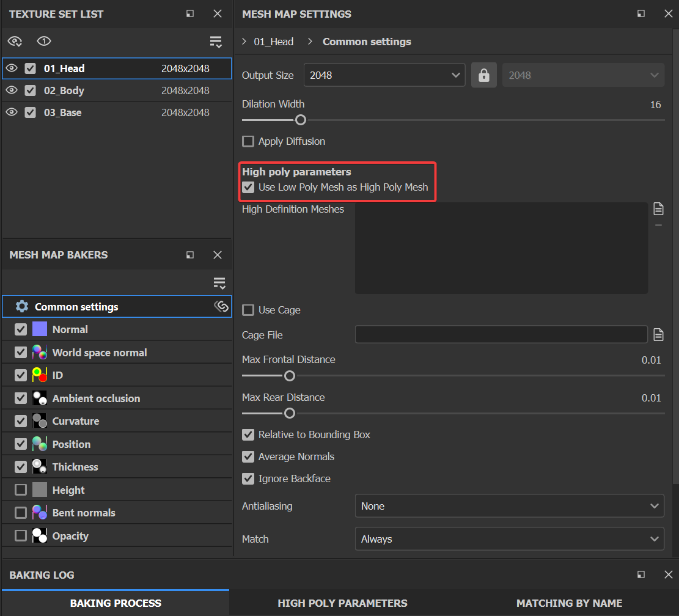Enable the Apply Diffusion checkbox

(x=248, y=141)
